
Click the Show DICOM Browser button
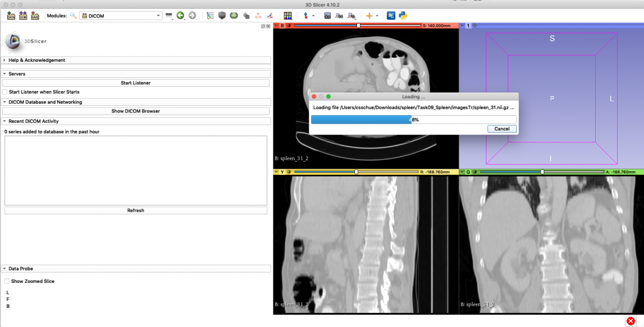(x=136, y=111)
